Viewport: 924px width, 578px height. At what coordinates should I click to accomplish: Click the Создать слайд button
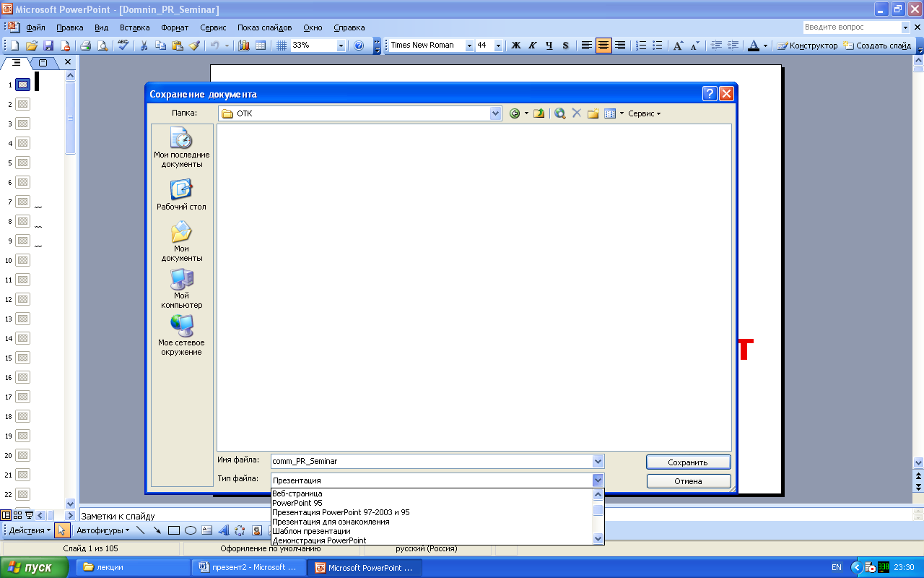click(x=878, y=46)
